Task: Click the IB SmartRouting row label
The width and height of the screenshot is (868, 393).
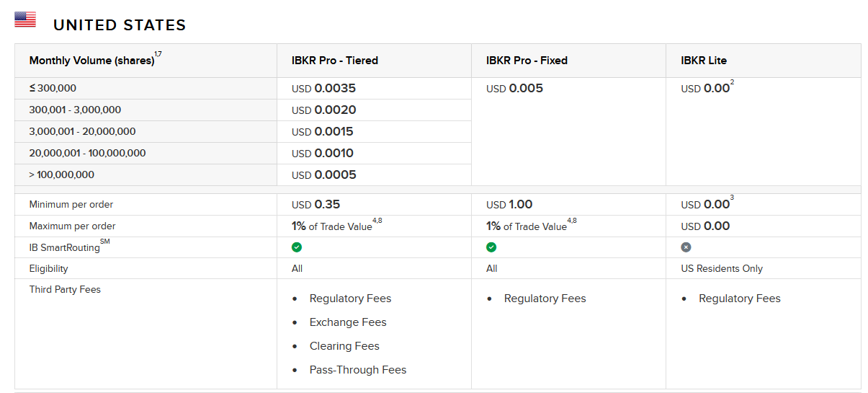Action: 65,248
